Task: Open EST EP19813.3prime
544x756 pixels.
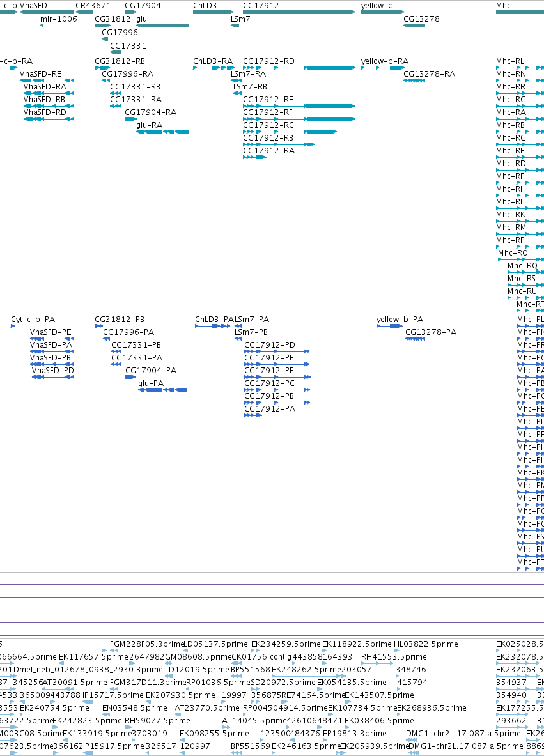Action: click(355, 734)
